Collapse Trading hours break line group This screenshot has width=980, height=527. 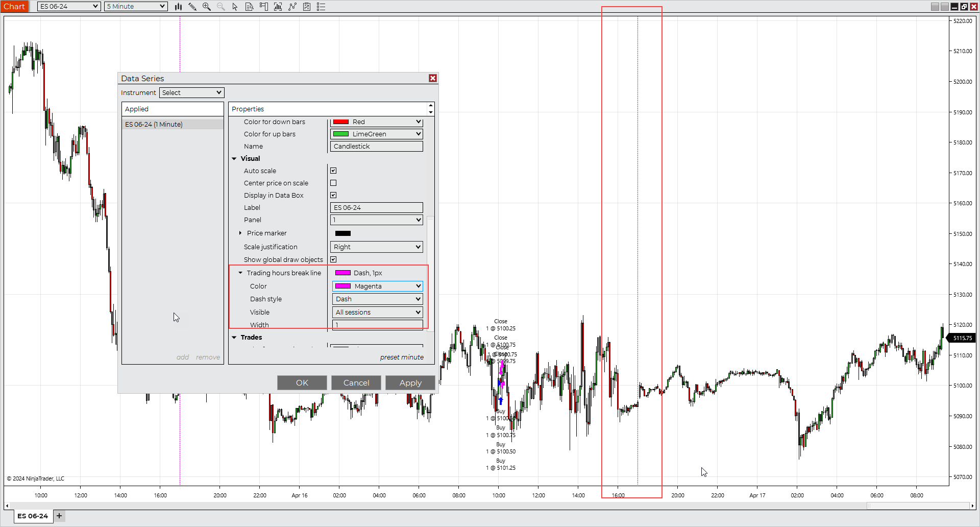pyautogui.click(x=240, y=273)
